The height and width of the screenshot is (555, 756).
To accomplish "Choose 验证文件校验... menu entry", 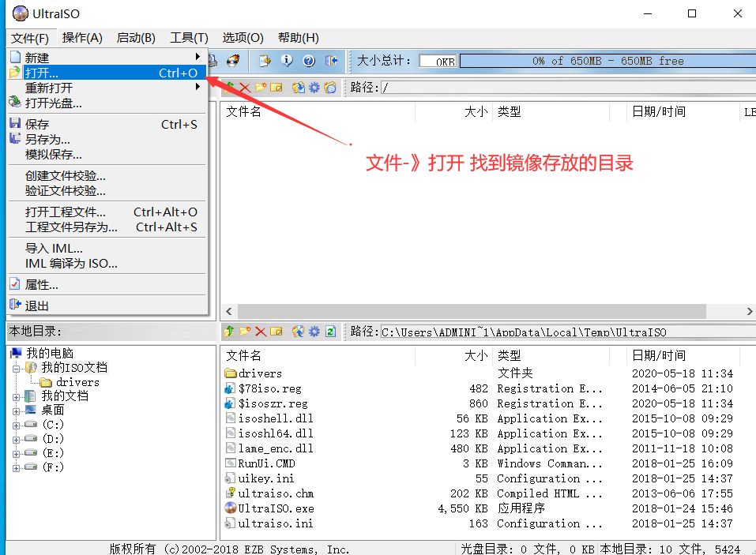I will coord(107,190).
